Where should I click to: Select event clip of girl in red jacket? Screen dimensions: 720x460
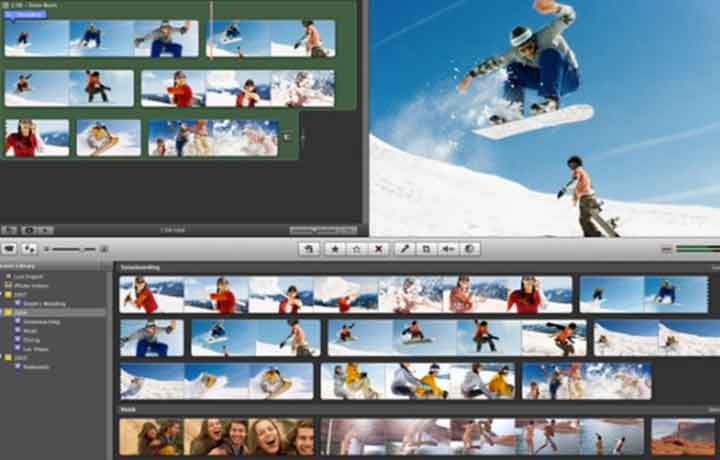(346, 294)
